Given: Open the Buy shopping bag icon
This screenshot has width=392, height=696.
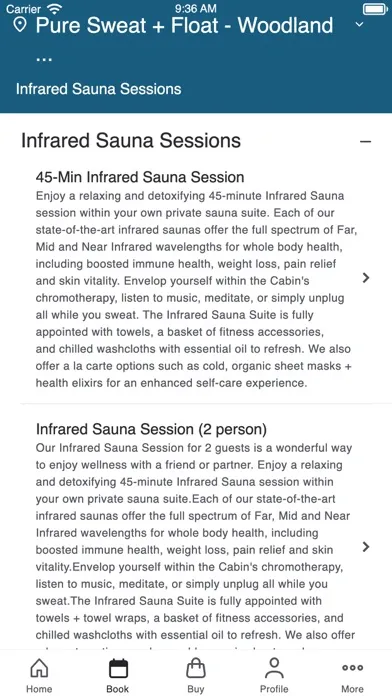Looking at the screenshot, I should tap(196, 668).
